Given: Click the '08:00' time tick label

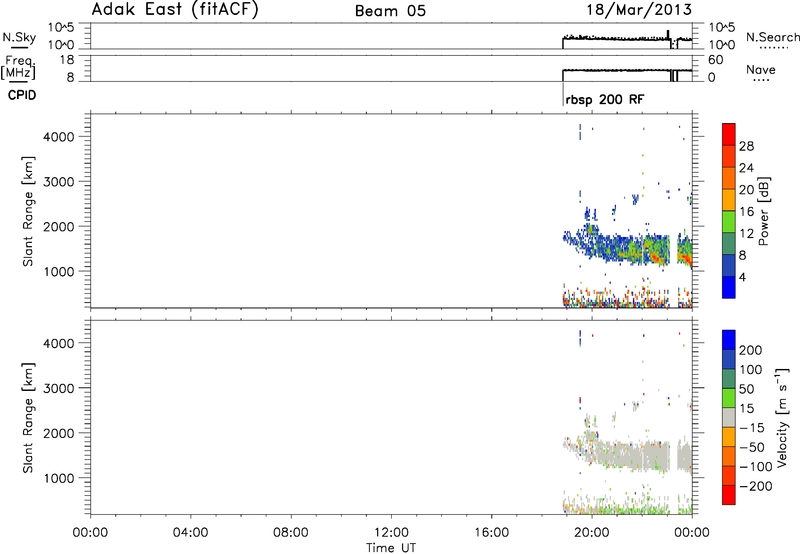Looking at the screenshot, I should 291,533.
